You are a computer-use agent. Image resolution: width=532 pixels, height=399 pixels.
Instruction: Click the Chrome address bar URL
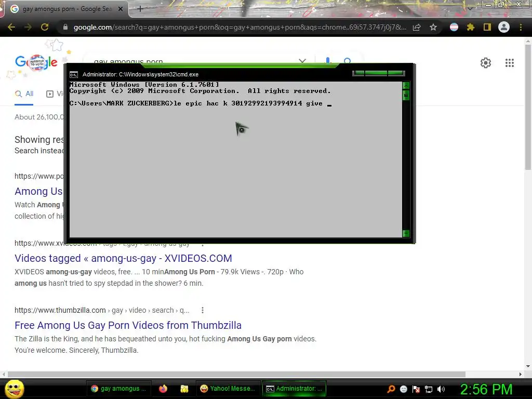(x=240, y=27)
